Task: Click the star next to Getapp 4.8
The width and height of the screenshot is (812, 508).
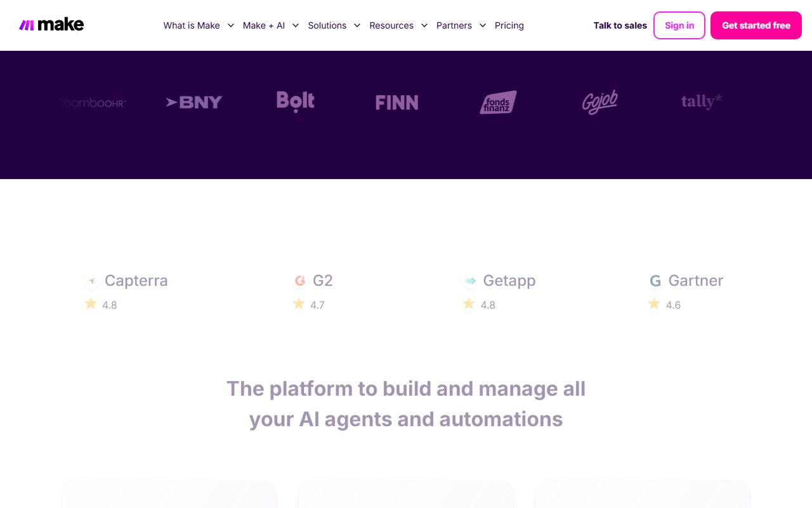Action: 469,304
